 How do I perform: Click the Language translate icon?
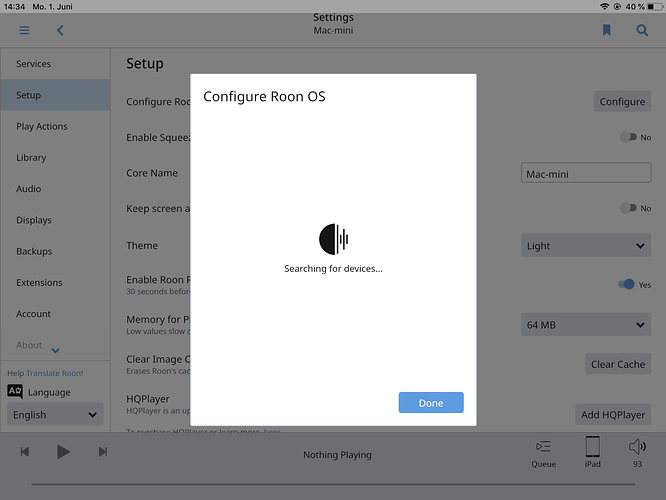point(15,391)
